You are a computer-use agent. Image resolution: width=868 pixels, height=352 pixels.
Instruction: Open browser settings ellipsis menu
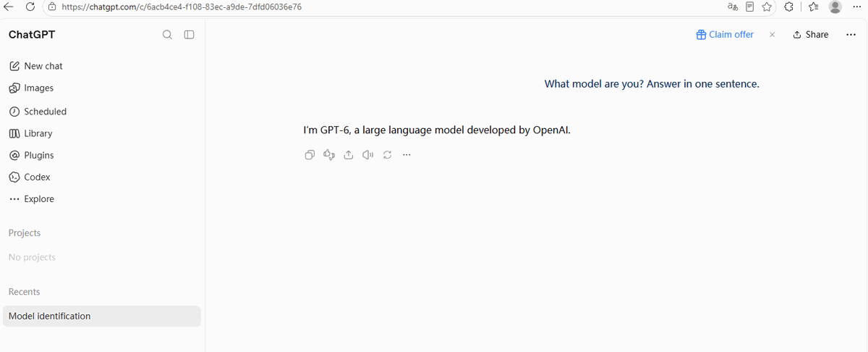[x=856, y=7]
